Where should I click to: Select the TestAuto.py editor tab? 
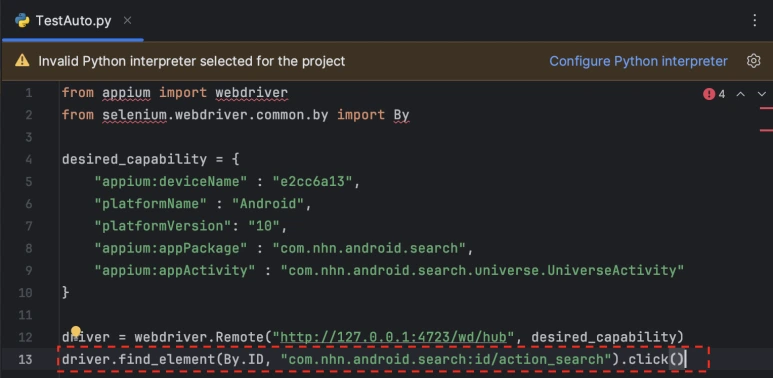72,21
